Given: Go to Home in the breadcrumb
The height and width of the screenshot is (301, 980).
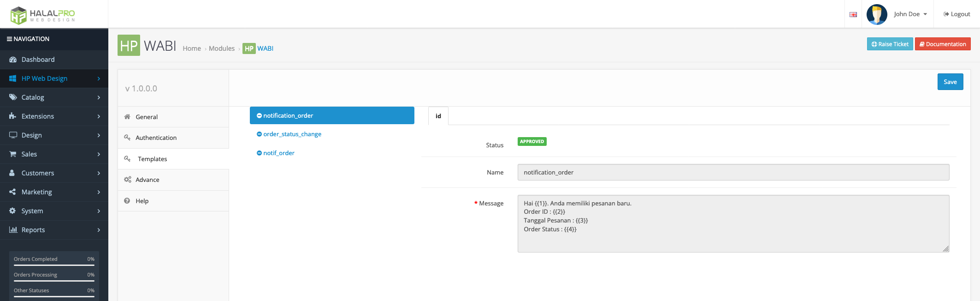Looking at the screenshot, I should click(192, 48).
